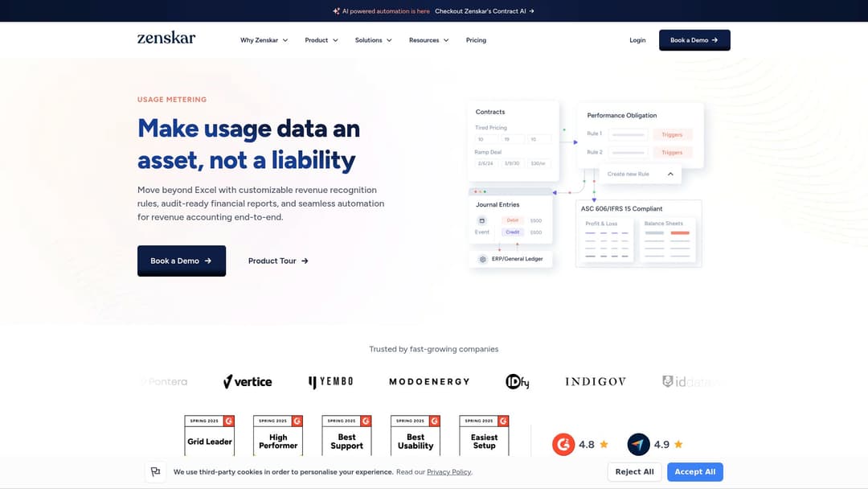Click the Best Support G2 badge
Image resolution: width=868 pixels, height=489 pixels.
346,436
